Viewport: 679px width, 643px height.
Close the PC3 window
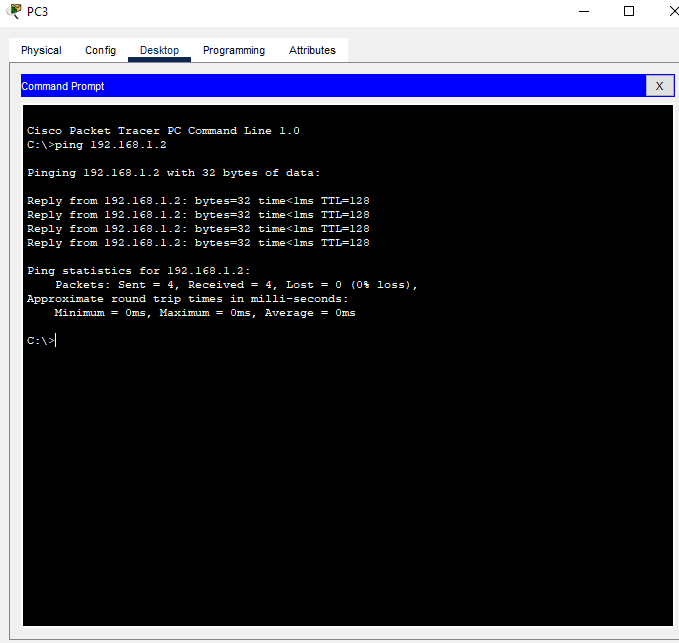click(665, 11)
